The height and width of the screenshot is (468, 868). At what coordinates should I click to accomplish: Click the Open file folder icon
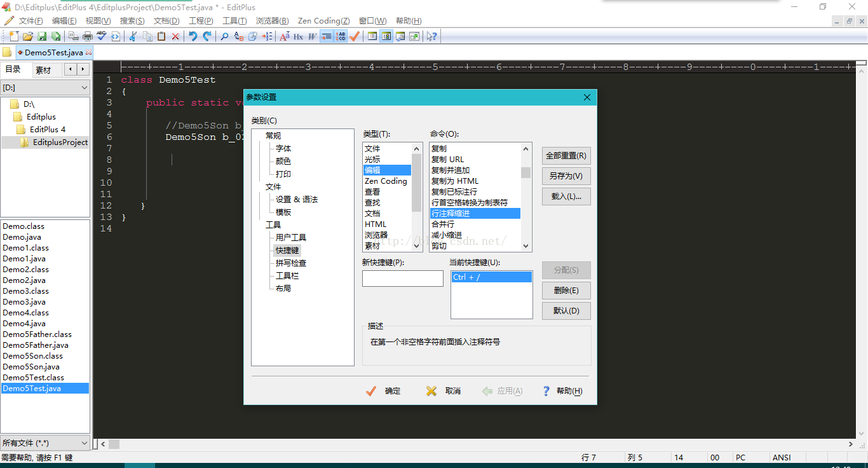[x=28, y=36]
